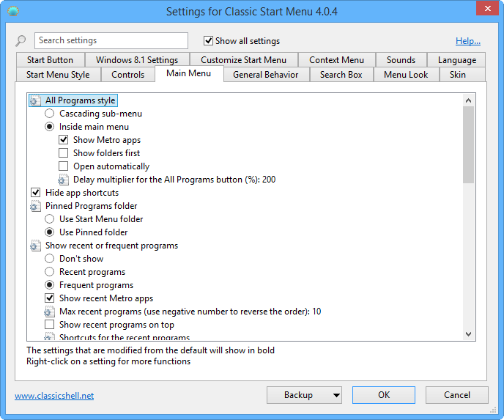This screenshot has width=504, height=420.
Task: Click into the Search settings field
Action: pos(111,40)
